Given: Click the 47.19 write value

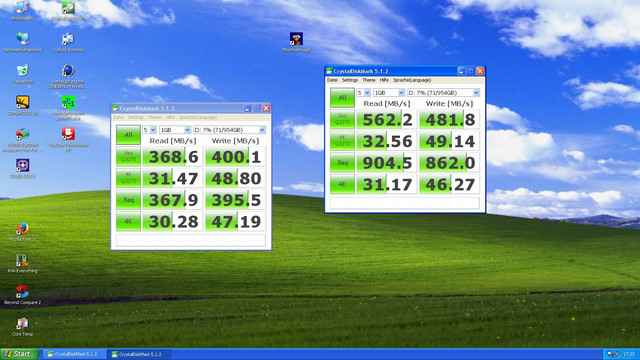Looking at the screenshot, I should tap(236, 221).
